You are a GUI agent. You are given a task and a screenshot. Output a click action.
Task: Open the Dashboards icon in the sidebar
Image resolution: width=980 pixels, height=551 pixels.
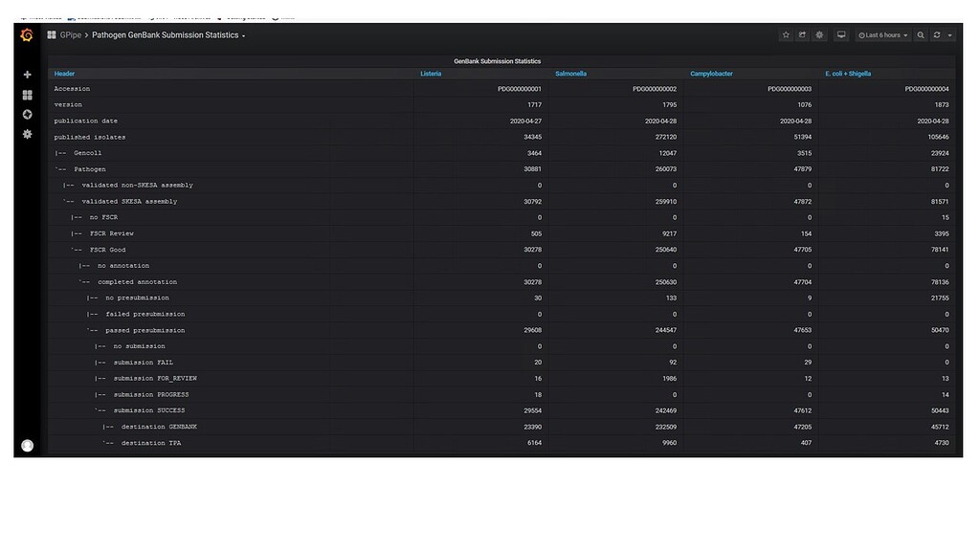click(x=27, y=95)
